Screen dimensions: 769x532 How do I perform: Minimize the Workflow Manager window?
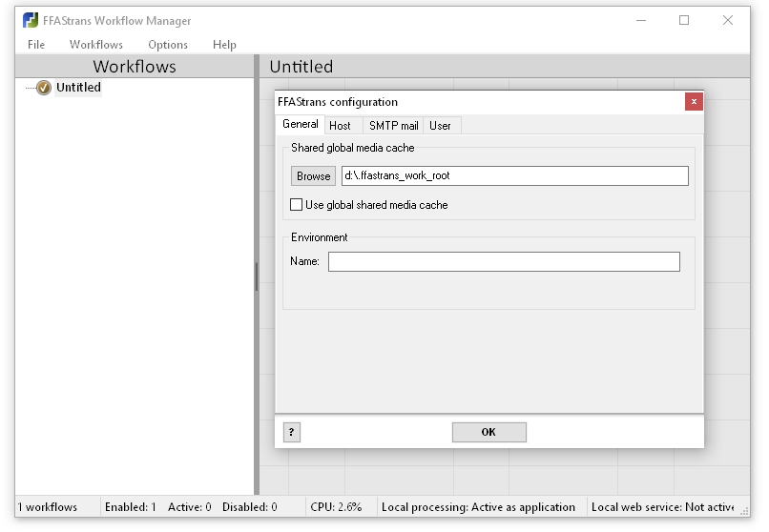tap(641, 21)
